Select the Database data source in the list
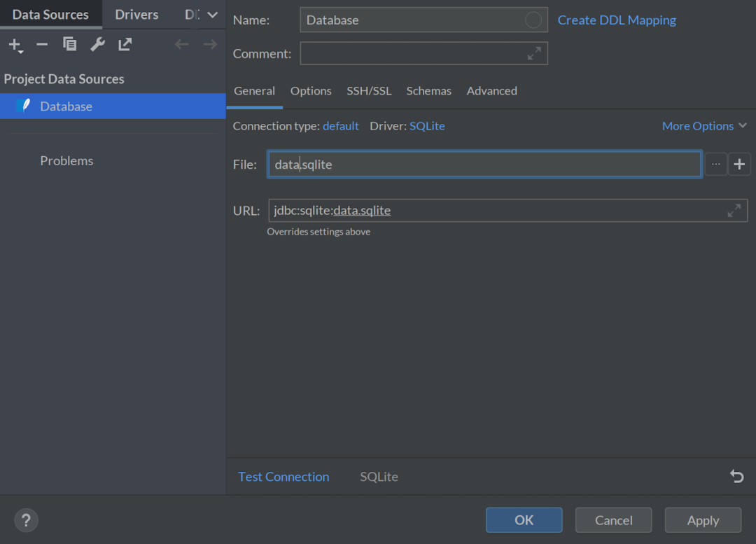Viewport: 756px width, 544px height. tap(113, 106)
